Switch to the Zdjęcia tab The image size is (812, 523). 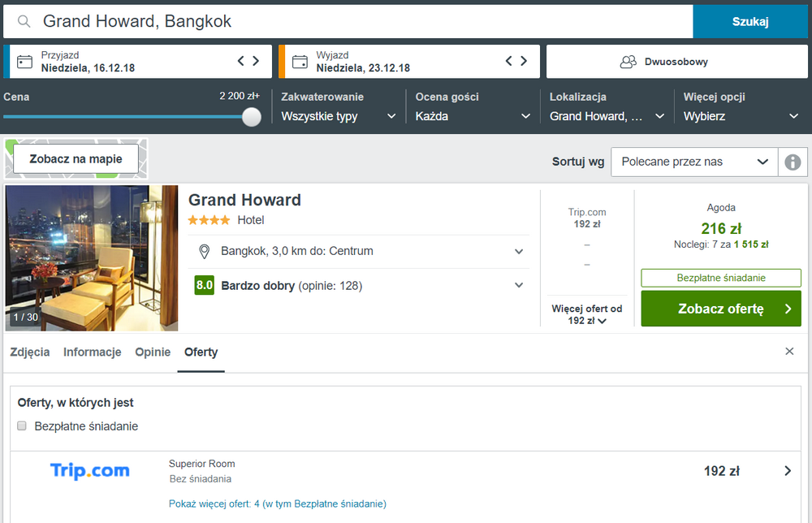click(x=30, y=352)
